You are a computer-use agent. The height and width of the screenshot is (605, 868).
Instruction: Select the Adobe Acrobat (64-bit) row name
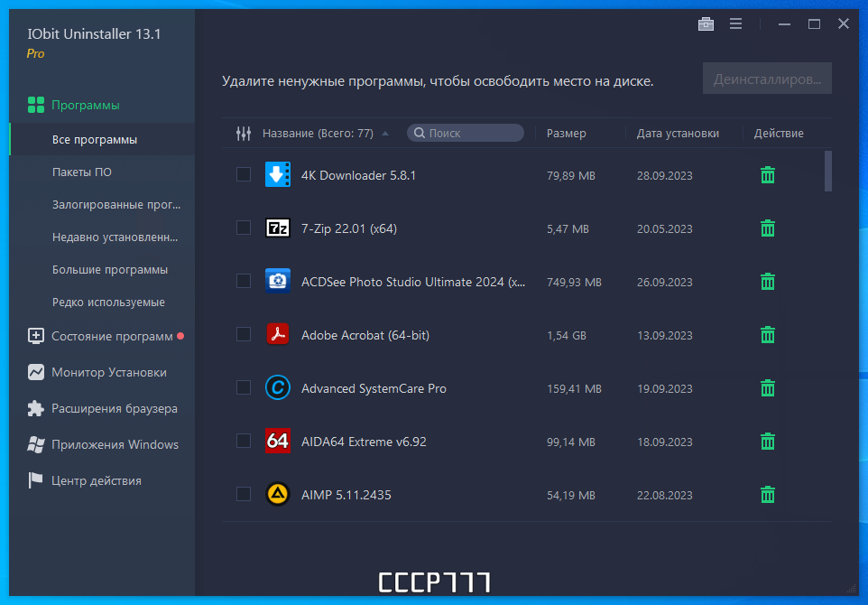coord(365,335)
